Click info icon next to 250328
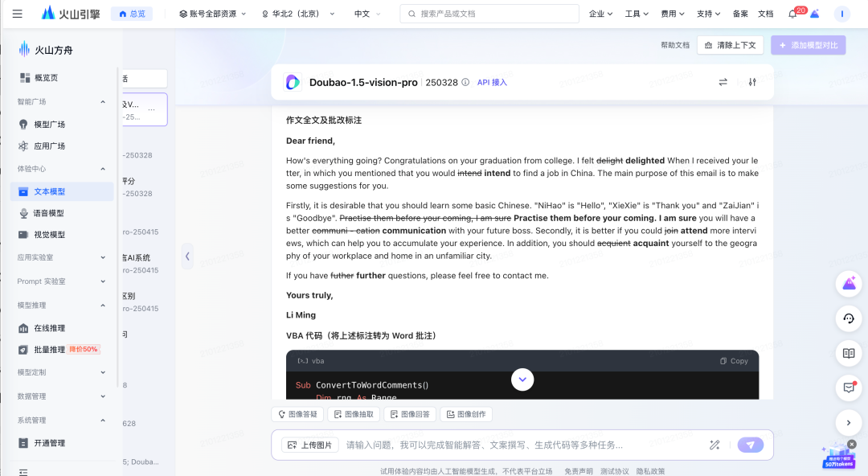The height and width of the screenshot is (476, 868). (x=465, y=82)
